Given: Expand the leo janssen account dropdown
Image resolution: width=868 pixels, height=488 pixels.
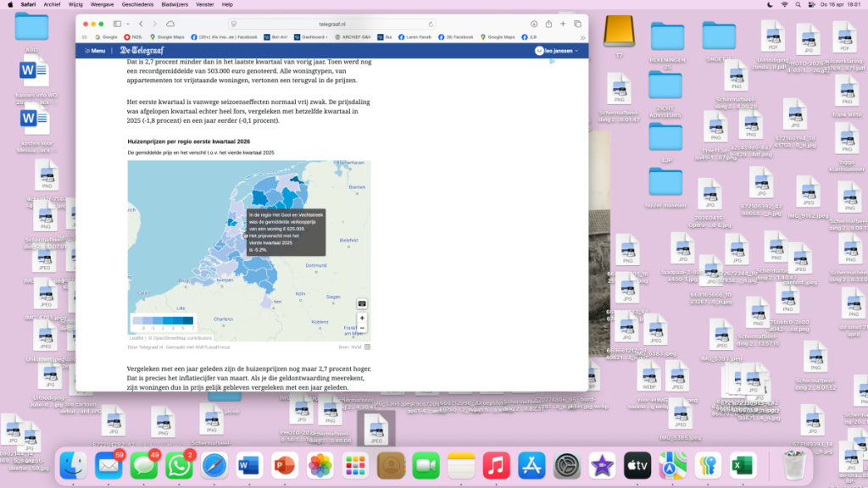Looking at the screenshot, I should pos(578,51).
